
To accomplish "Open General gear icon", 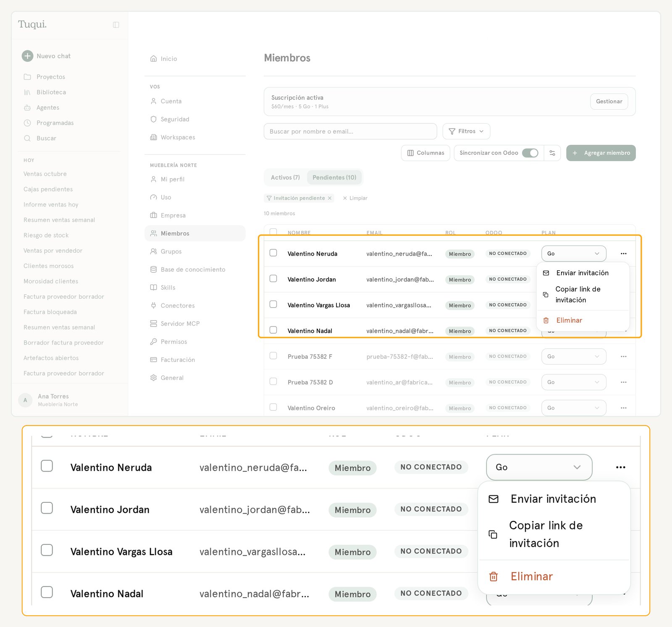I will point(154,378).
